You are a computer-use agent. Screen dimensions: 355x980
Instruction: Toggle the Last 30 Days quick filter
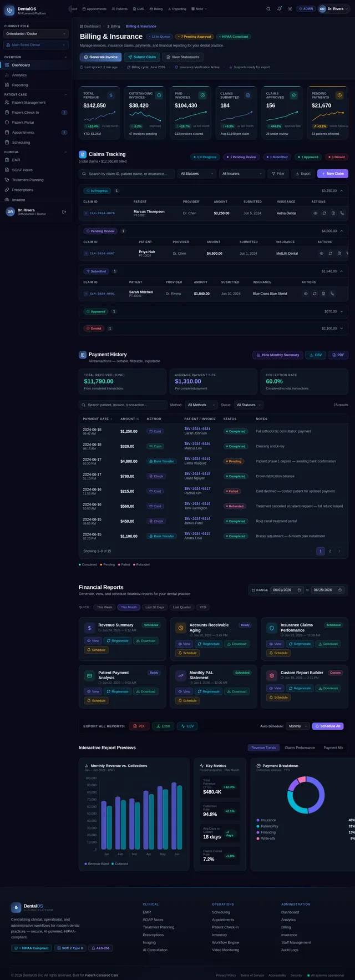coord(155,607)
